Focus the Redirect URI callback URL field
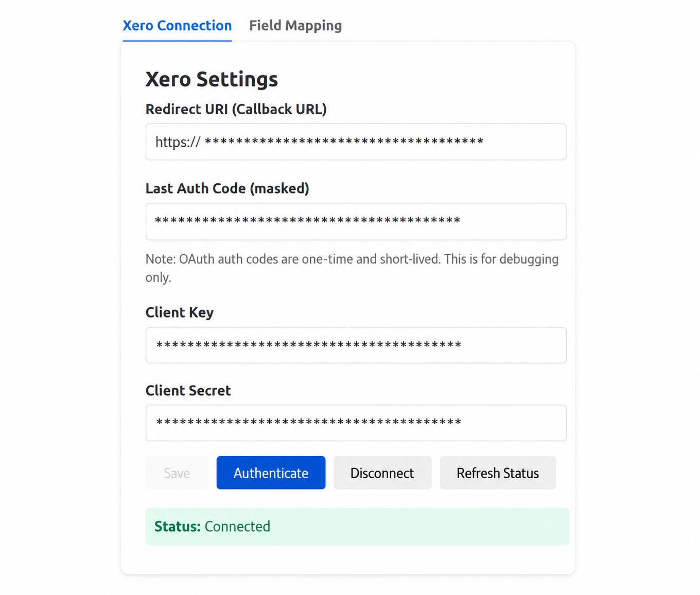Image resolution: width=700 pixels, height=595 pixels. pos(356,142)
